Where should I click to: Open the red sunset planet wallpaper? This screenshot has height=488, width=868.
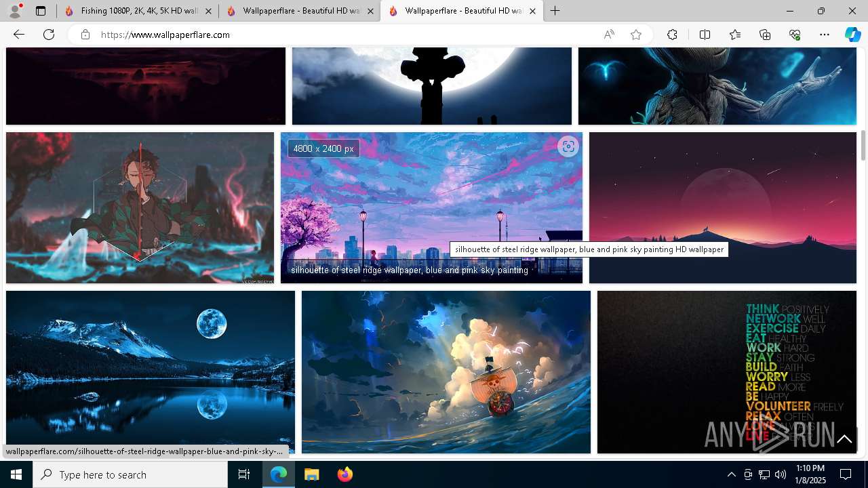[x=723, y=207]
